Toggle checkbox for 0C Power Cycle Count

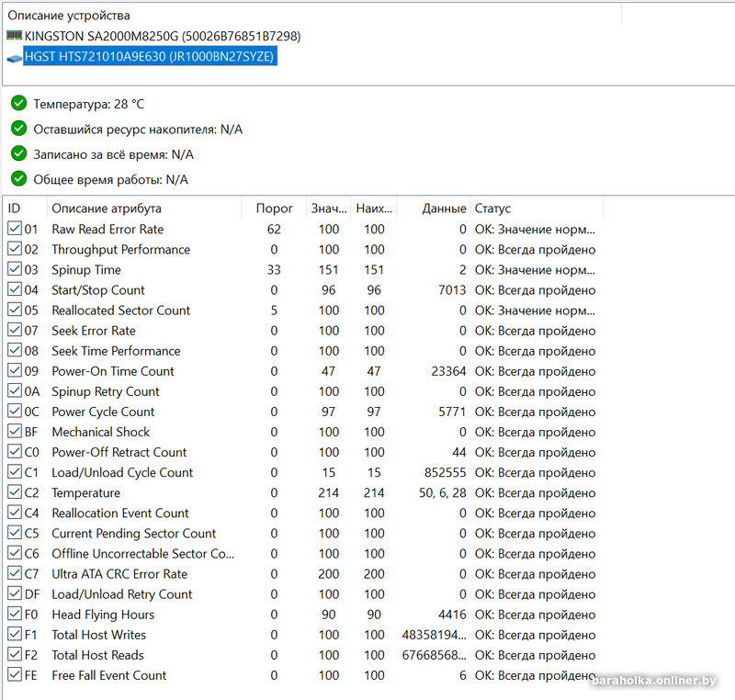pyautogui.click(x=15, y=411)
